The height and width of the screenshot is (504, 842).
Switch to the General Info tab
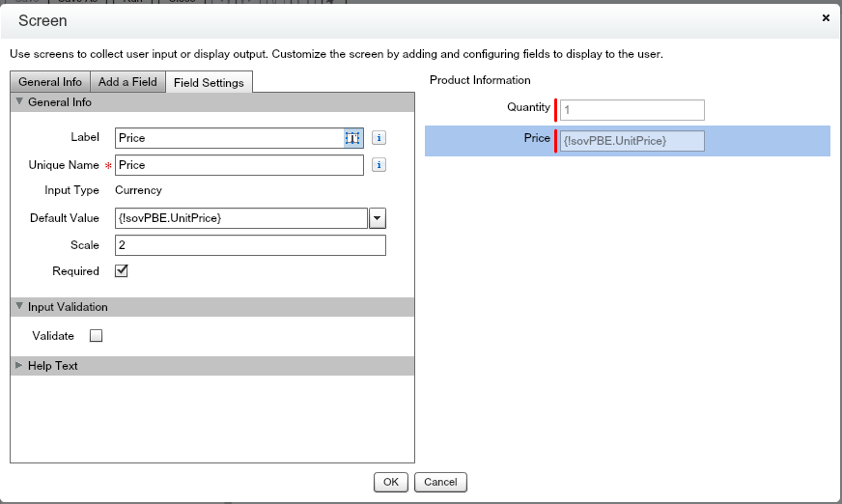point(50,82)
